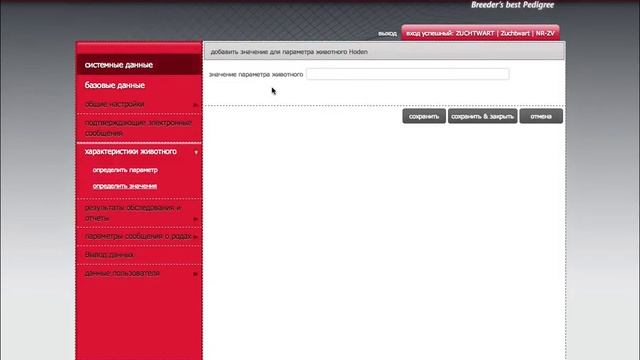Click the сохранить & закрыть button
The width and height of the screenshot is (640, 360).
(x=482, y=116)
